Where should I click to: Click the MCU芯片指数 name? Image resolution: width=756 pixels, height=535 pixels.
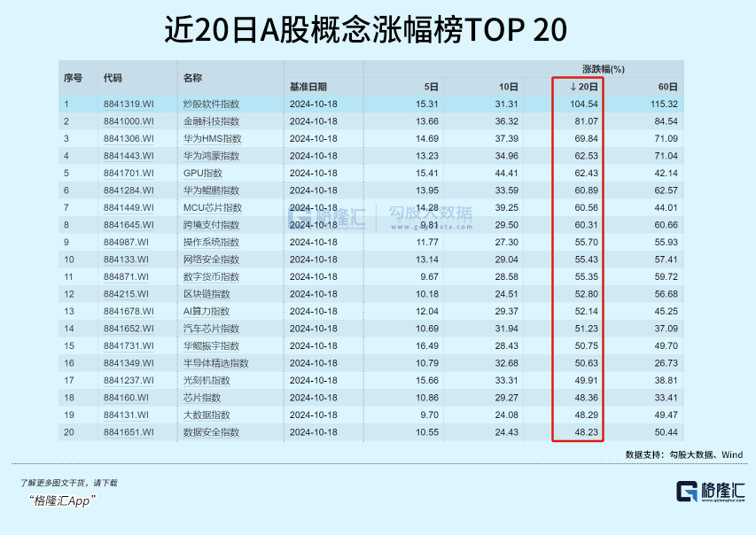213,208
